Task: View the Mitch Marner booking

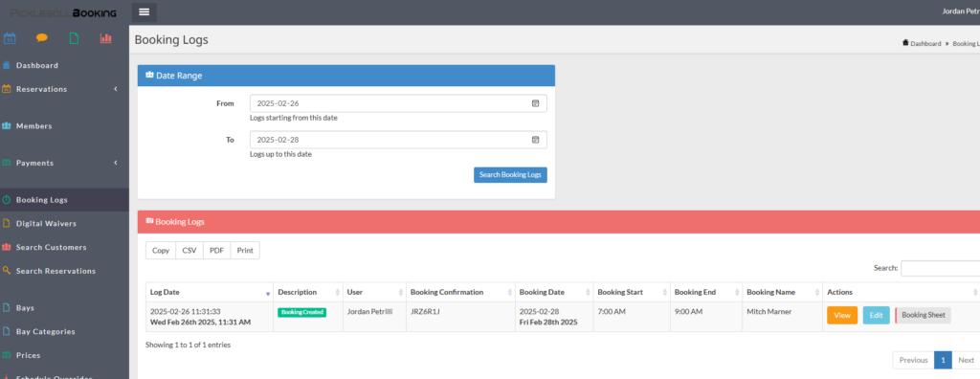Action: coord(842,315)
